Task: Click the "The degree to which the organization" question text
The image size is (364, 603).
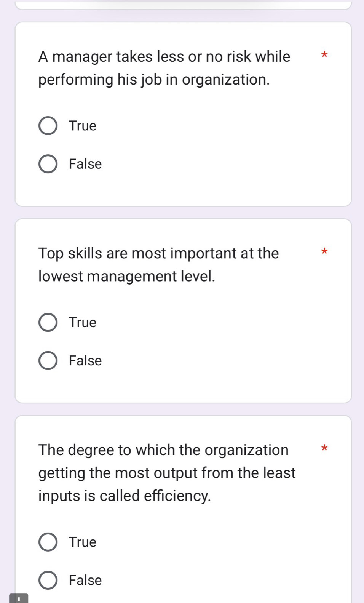Action: click(x=163, y=450)
